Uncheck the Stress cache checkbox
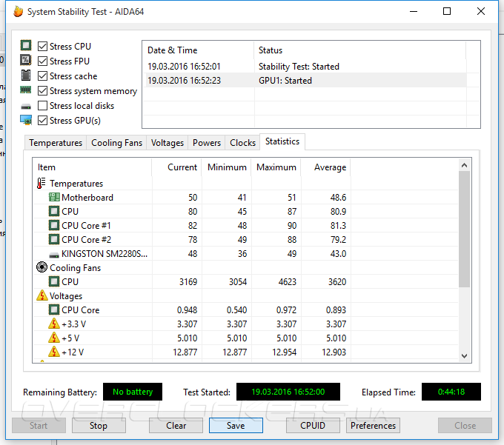Viewport: 504px width, 445px height. [42, 76]
